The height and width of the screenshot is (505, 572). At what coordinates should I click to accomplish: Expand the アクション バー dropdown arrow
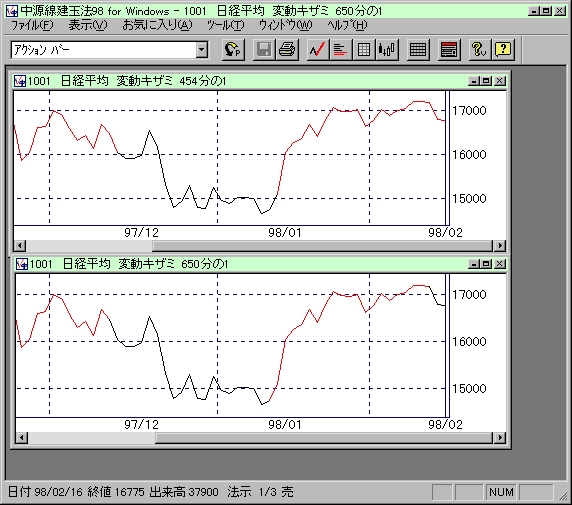click(x=201, y=50)
